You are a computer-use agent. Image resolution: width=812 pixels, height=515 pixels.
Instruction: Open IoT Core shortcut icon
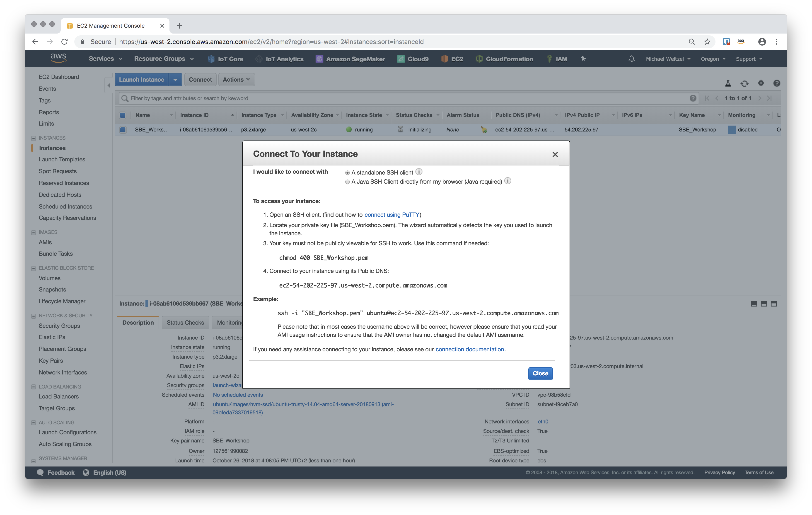click(211, 59)
